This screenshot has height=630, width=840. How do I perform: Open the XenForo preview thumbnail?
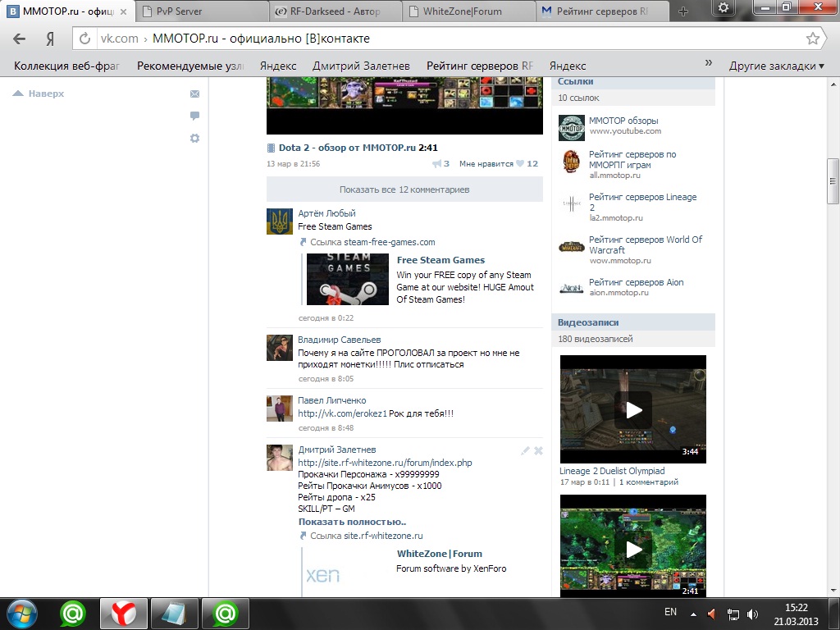click(322, 575)
